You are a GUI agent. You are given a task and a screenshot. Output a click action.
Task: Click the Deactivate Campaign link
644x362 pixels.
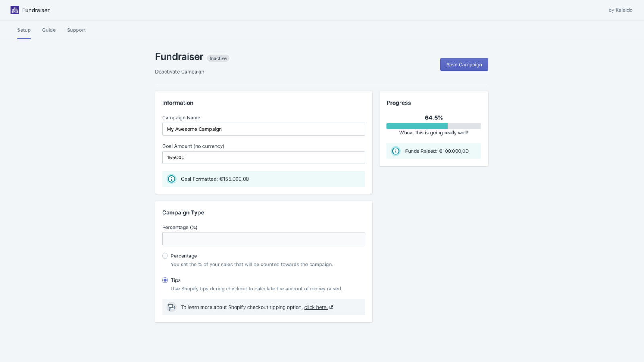pos(179,71)
